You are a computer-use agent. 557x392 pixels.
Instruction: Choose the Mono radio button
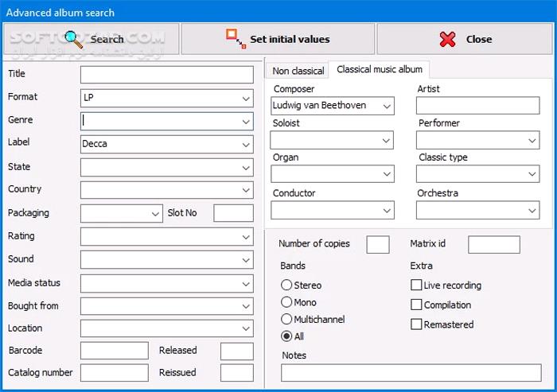[x=286, y=302]
